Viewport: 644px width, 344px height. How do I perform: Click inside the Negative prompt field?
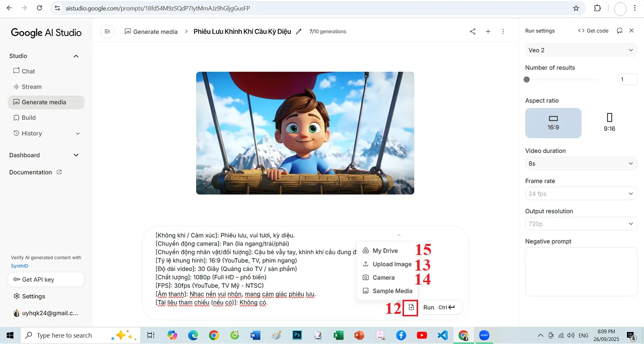pyautogui.click(x=581, y=272)
